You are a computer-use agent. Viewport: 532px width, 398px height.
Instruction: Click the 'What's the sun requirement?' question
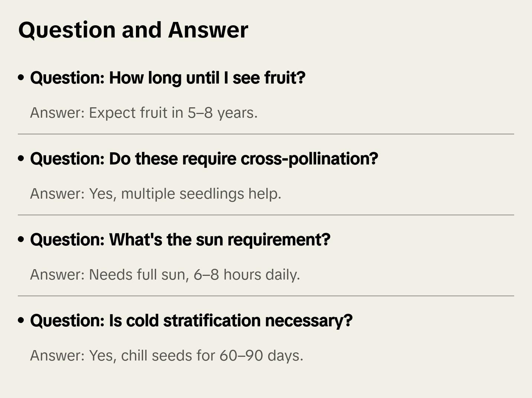(x=180, y=240)
